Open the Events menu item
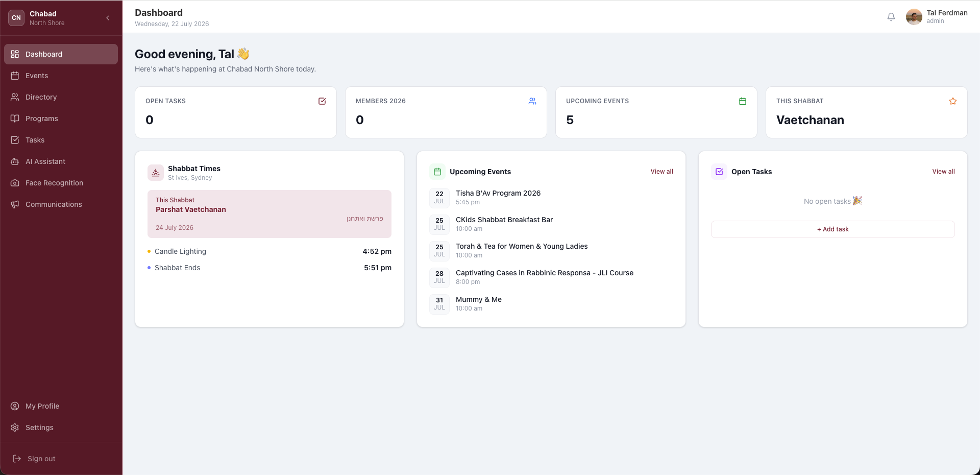Screen dimensions: 980x475 pos(61,76)
